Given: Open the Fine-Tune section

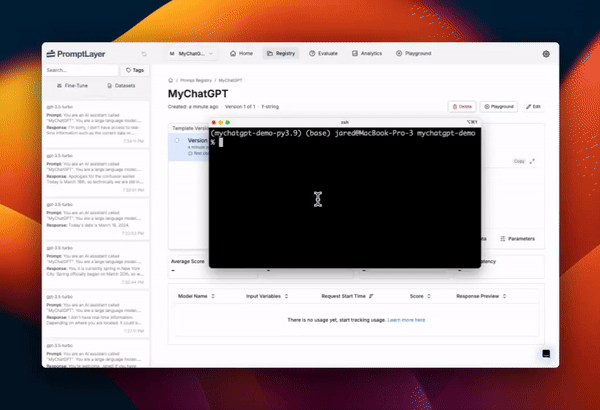Looking at the screenshot, I should (x=72, y=85).
